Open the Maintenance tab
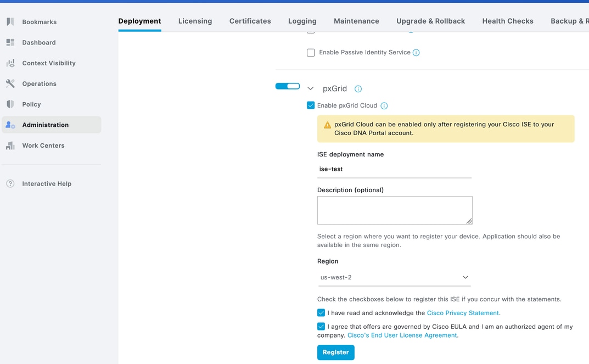 (356, 21)
